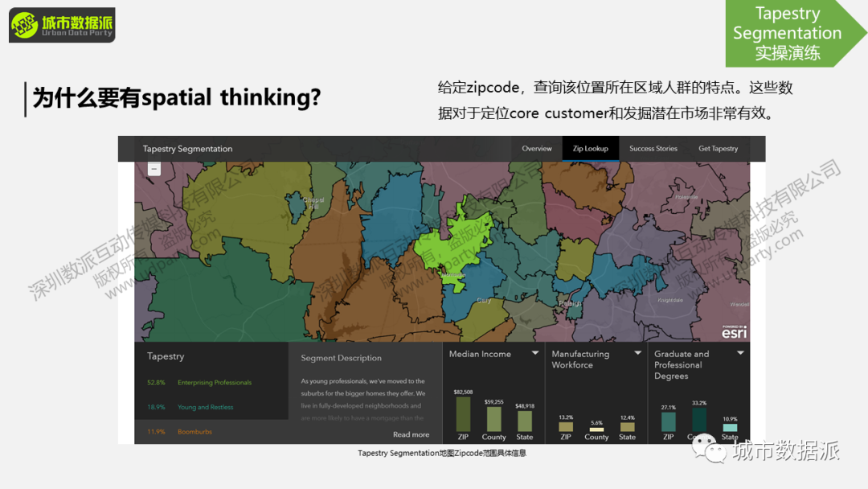Click the Rolesville label on map
Screen dimensions: 868x489
coord(686,196)
